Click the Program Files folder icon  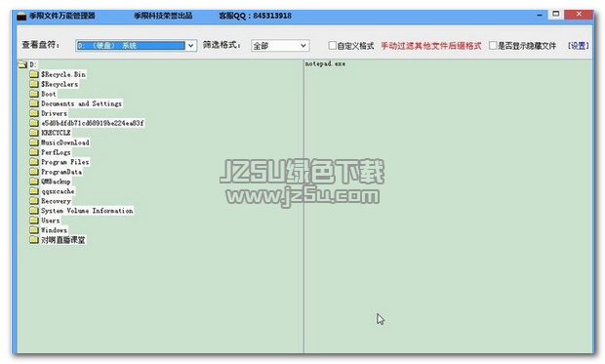[x=34, y=162]
